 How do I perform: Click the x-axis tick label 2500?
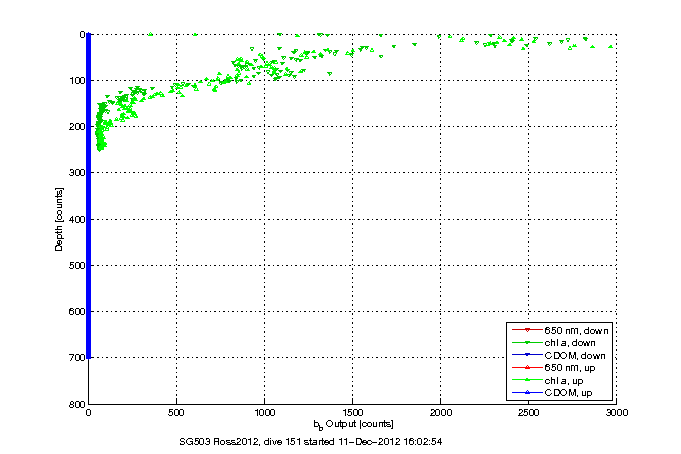528,413
